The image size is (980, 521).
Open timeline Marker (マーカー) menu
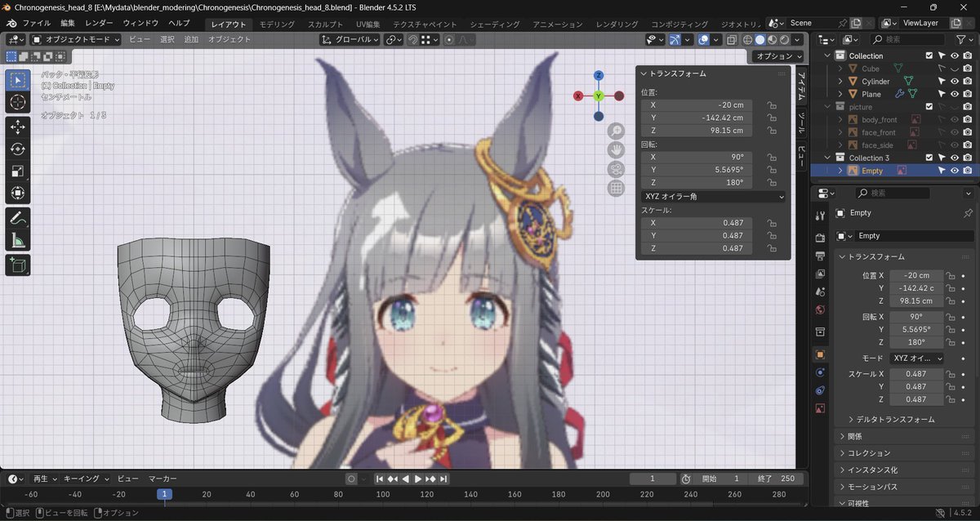tap(163, 479)
